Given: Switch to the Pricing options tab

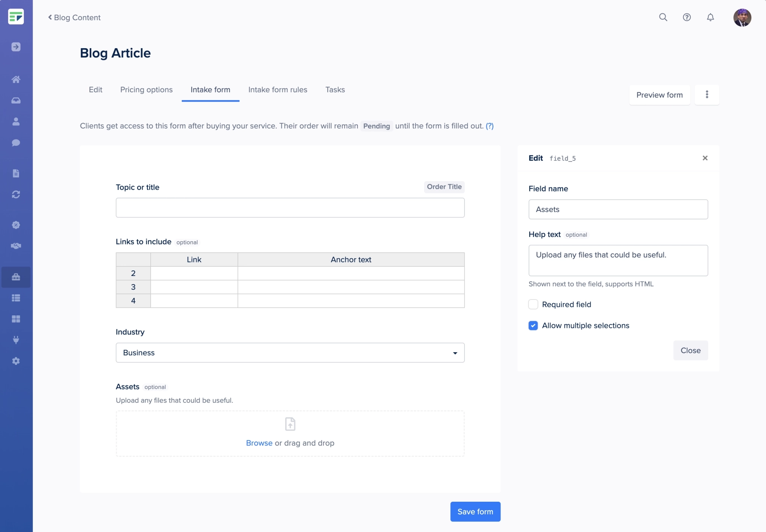Looking at the screenshot, I should (146, 90).
